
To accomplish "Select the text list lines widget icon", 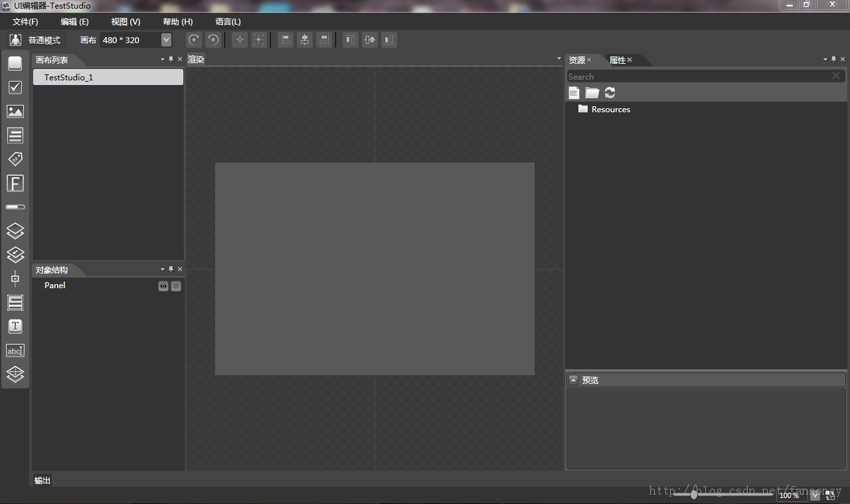I will 15,135.
